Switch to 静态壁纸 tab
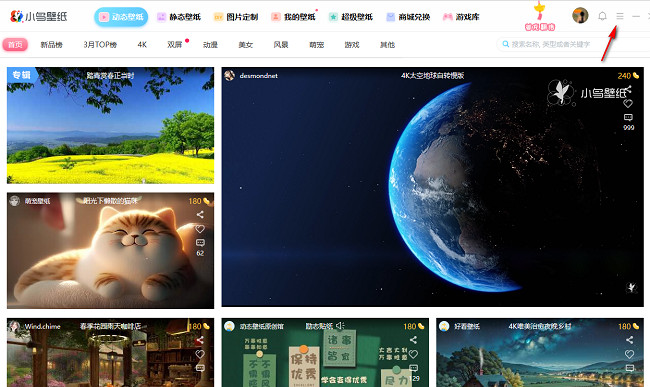650x387 pixels. [179, 17]
